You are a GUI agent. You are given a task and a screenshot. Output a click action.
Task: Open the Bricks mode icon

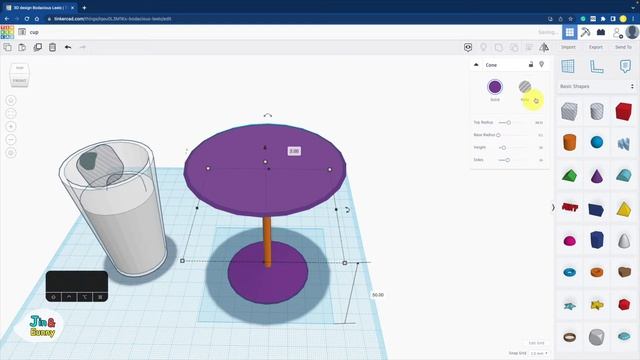(601, 32)
